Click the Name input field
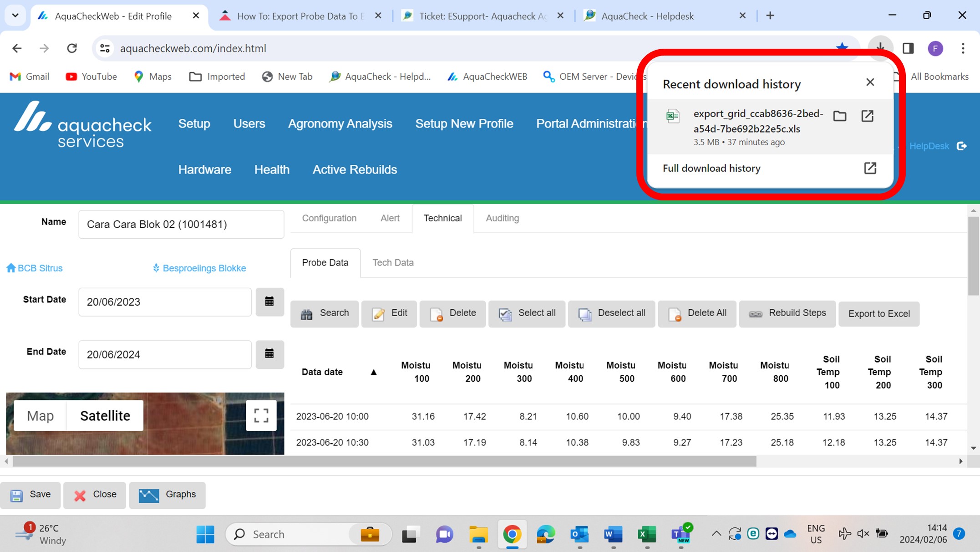980x552 pixels. point(181,224)
